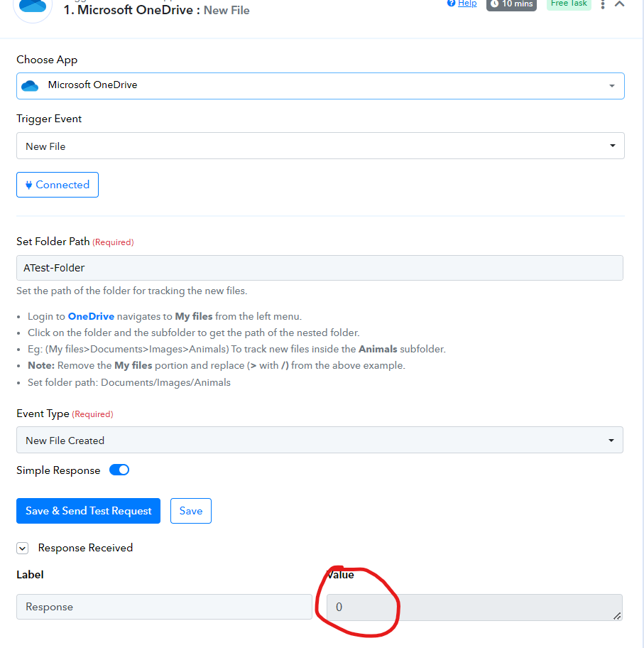644x648 pixels.
Task: Click the Connected button
Action: pyautogui.click(x=58, y=185)
